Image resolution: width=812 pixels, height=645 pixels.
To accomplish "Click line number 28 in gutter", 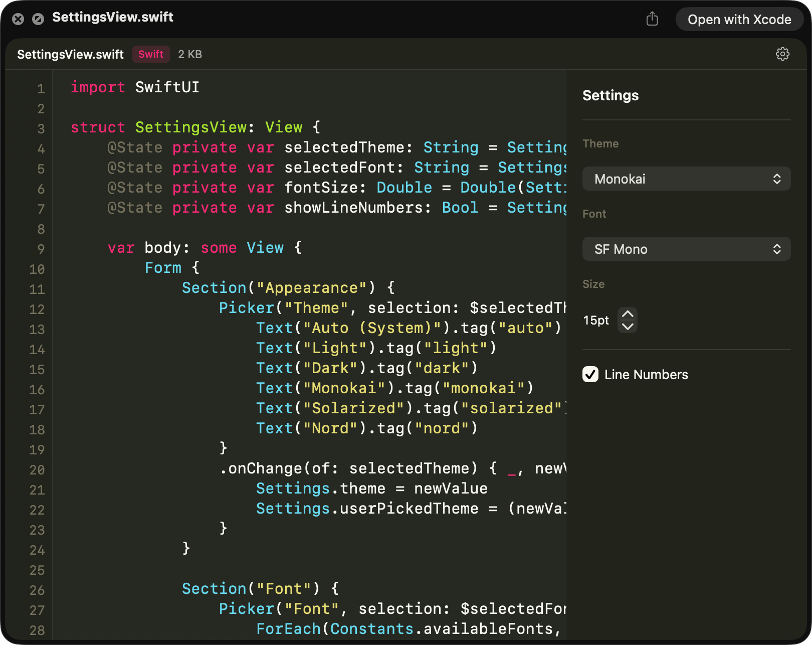I will 37,630.
